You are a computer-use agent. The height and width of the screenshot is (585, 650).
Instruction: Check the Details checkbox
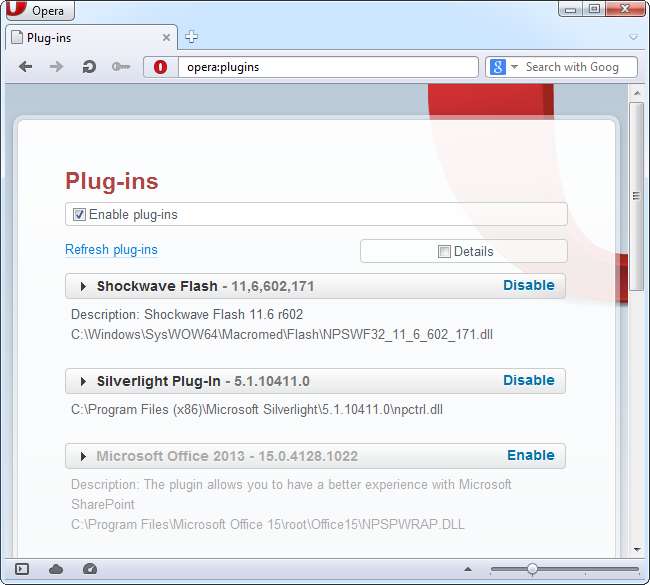point(444,251)
